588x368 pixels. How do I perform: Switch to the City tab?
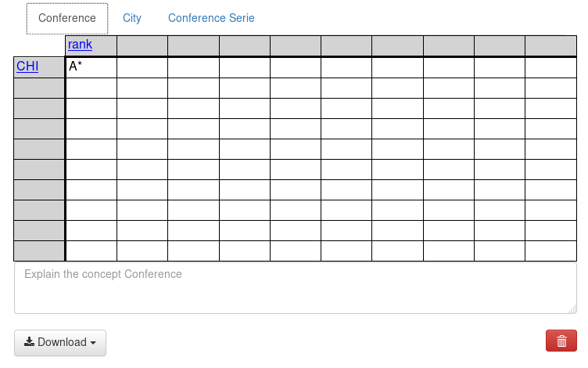pos(132,18)
